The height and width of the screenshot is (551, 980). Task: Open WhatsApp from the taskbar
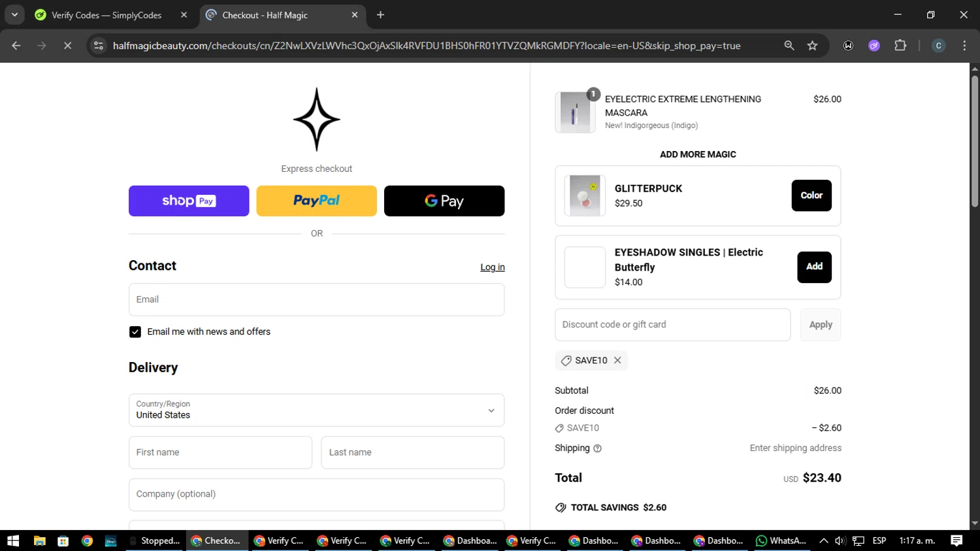coord(781,541)
